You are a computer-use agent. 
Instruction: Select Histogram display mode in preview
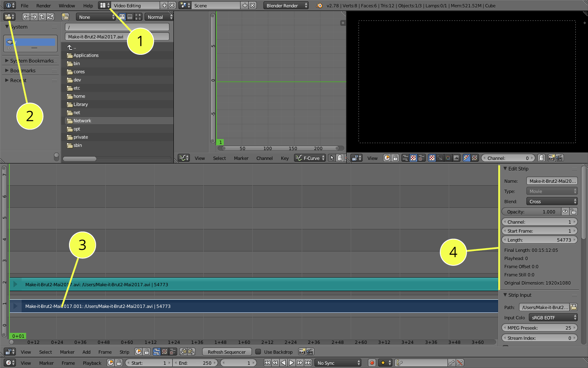pyautogui.click(x=456, y=158)
